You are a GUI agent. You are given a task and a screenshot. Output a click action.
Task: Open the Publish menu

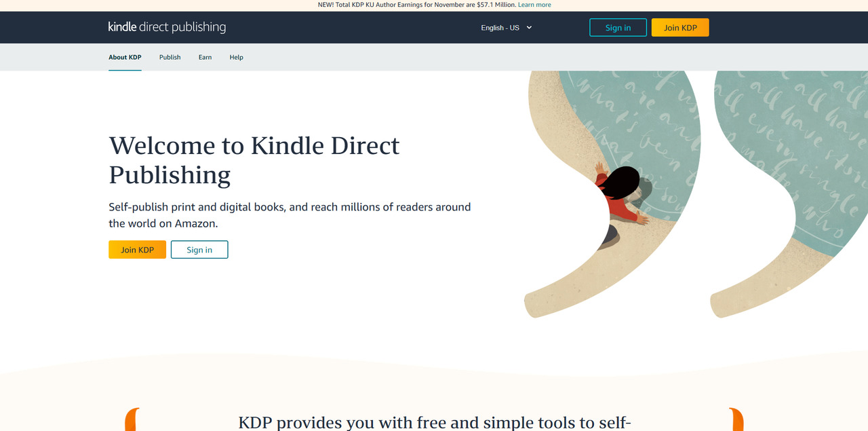click(x=170, y=57)
